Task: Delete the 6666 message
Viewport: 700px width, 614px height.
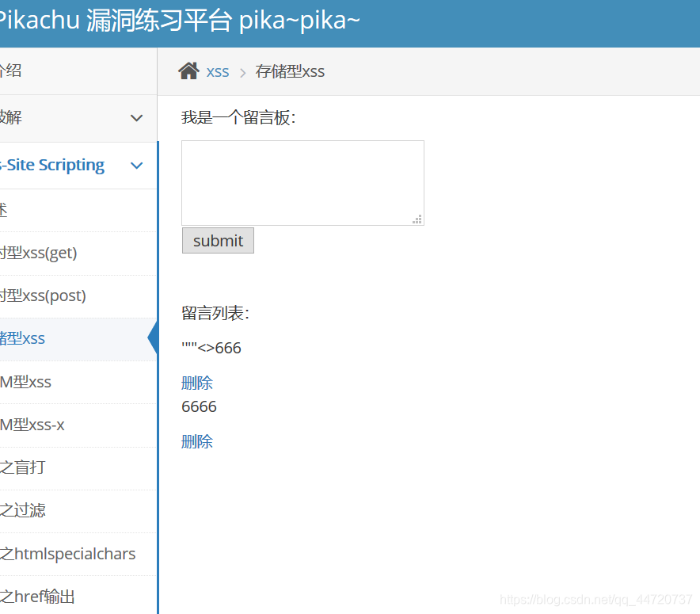Action: [x=197, y=441]
